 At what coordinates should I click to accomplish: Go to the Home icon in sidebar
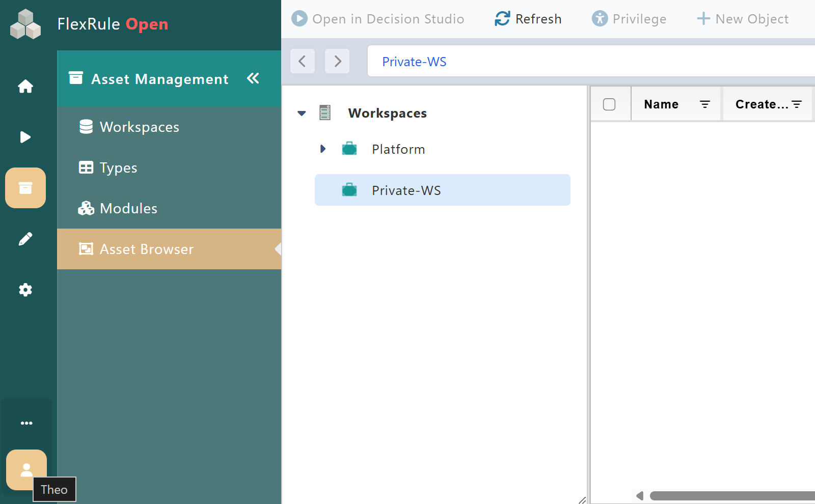point(25,87)
